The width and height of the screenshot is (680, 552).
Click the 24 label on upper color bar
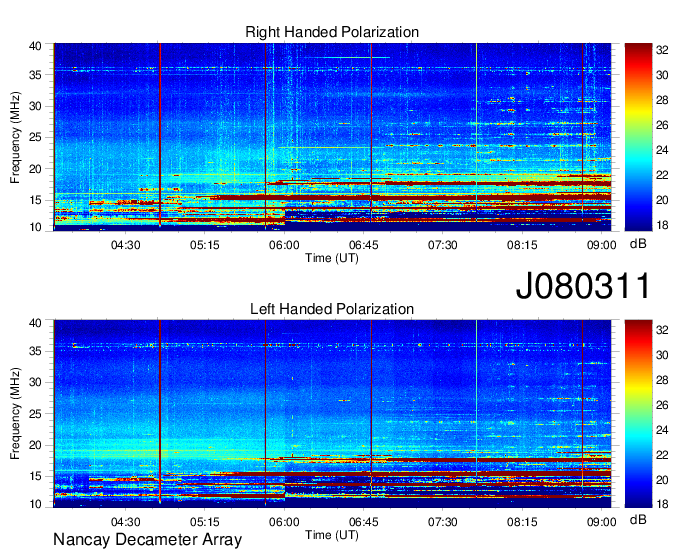662,150
